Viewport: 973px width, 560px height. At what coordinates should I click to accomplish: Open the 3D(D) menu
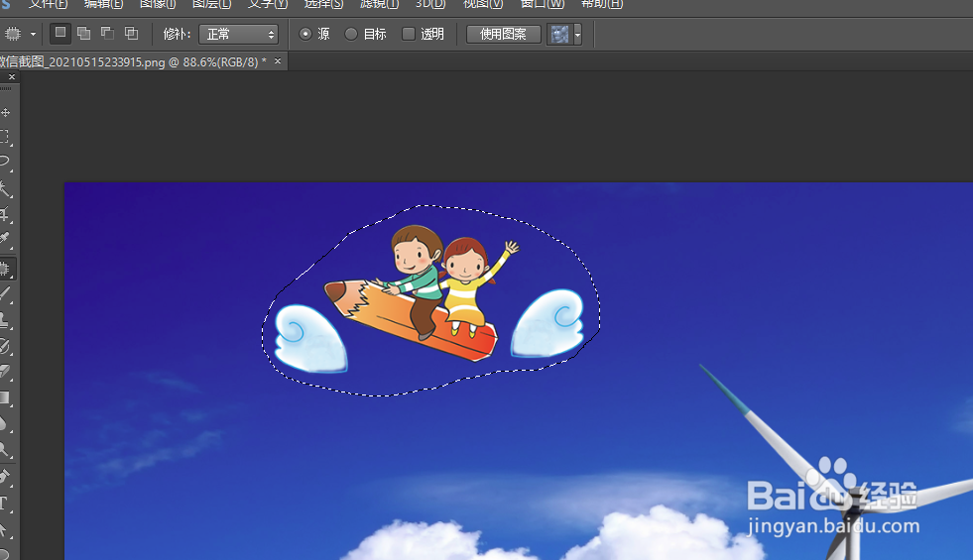click(x=430, y=4)
